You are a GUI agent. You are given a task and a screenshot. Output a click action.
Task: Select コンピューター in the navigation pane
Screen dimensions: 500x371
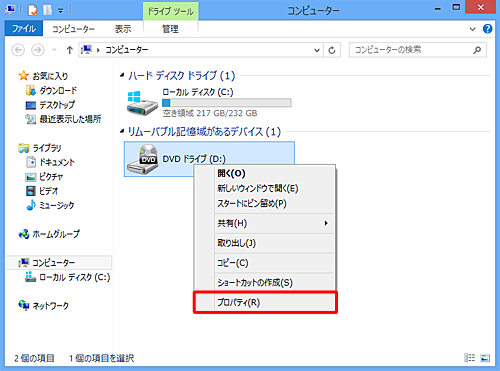coord(59,263)
